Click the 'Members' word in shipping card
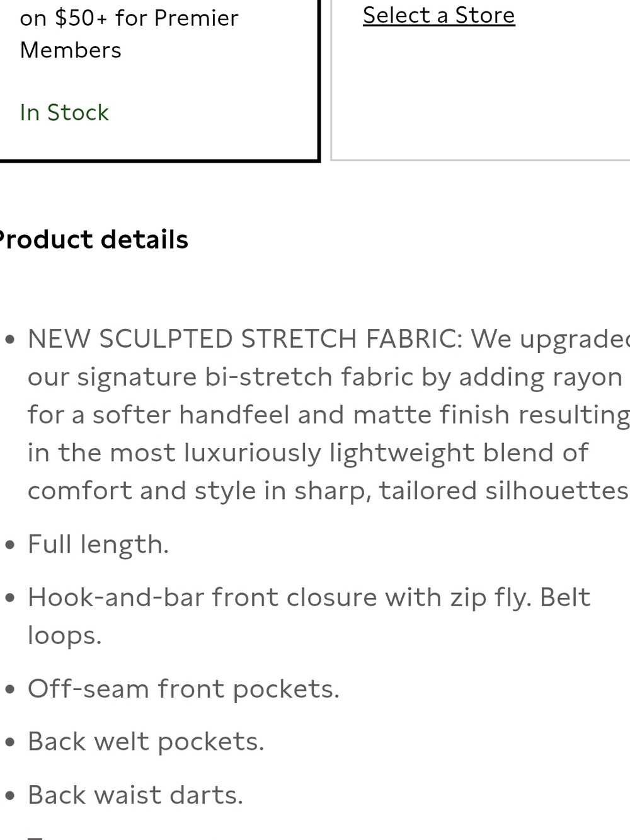This screenshot has height=840, width=630. pos(71,50)
